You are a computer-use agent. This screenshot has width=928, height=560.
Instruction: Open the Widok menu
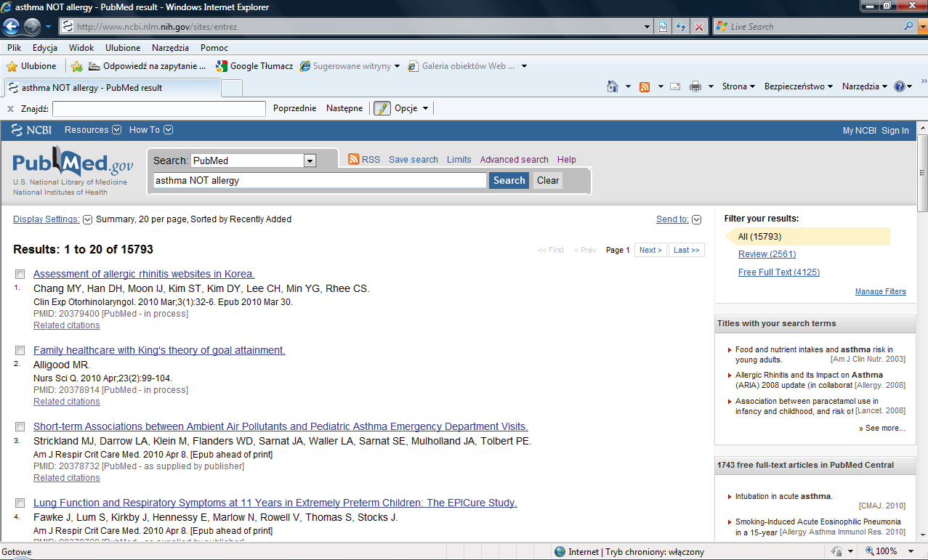pyautogui.click(x=81, y=48)
